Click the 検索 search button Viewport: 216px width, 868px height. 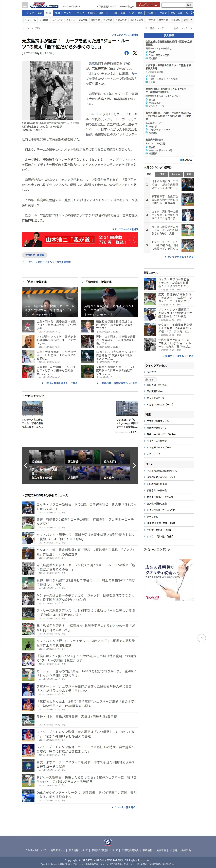189,5
